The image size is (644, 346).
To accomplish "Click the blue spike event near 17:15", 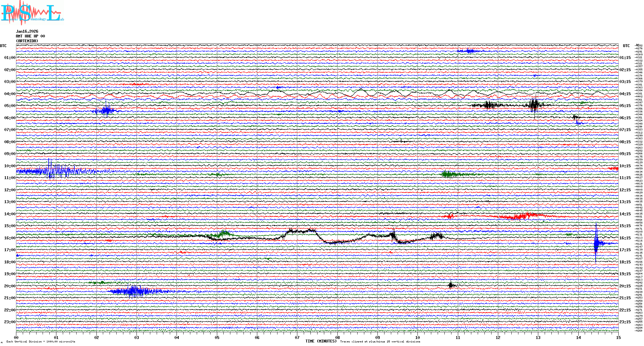I will [596, 243].
